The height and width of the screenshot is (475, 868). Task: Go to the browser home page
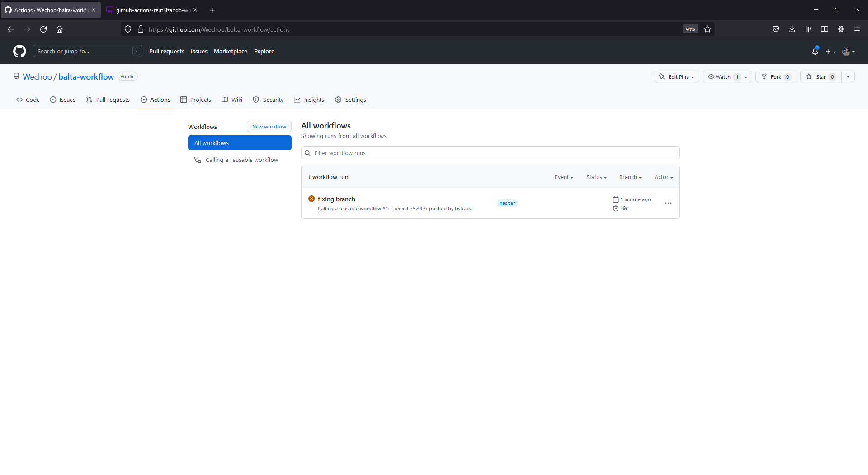tap(59, 29)
